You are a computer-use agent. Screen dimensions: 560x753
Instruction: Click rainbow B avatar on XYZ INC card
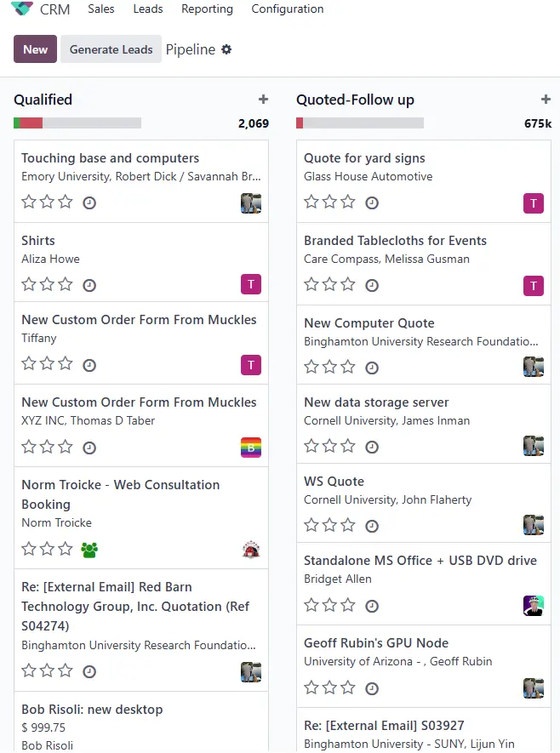click(251, 448)
